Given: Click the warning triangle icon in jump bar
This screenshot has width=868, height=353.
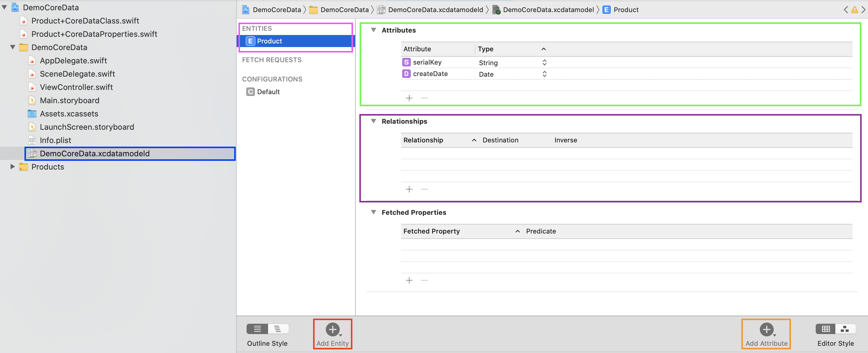Looking at the screenshot, I should (x=854, y=10).
